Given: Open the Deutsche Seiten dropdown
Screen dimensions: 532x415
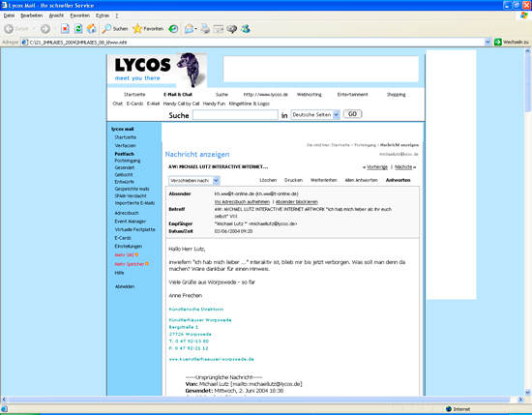Looking at the screenshot, I should click(x=336, y=115).
